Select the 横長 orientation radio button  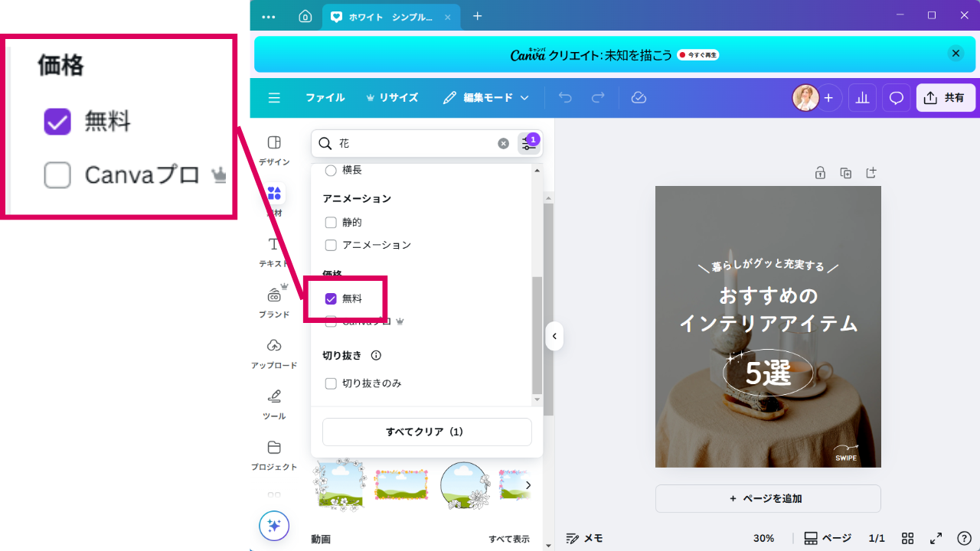(332, 171)
